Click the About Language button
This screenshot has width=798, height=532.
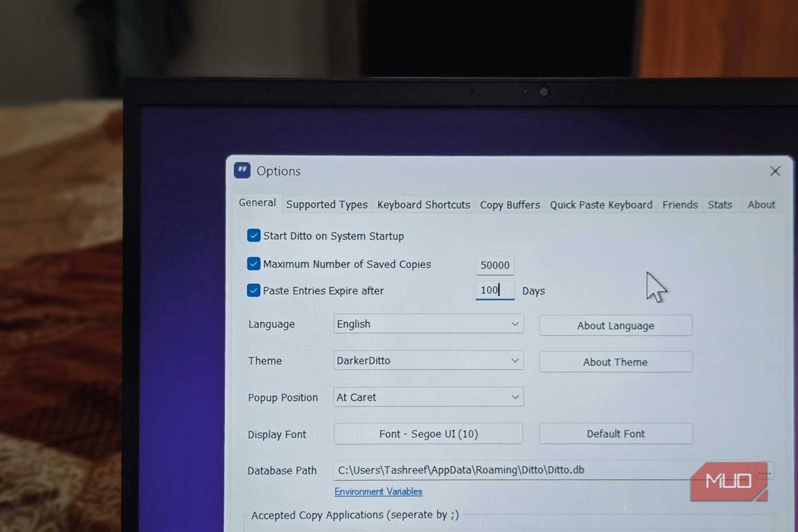point(615,325)
